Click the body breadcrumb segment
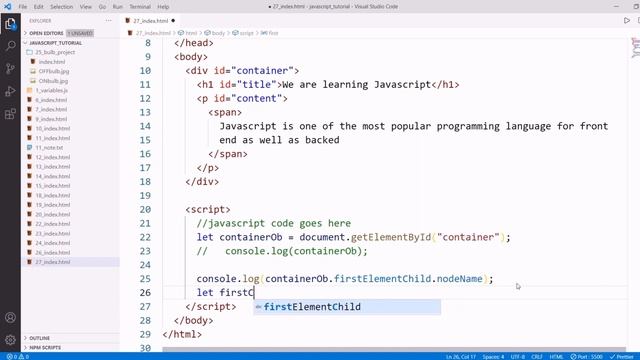This screenshot has width=640, height=360. pos(215,33)
